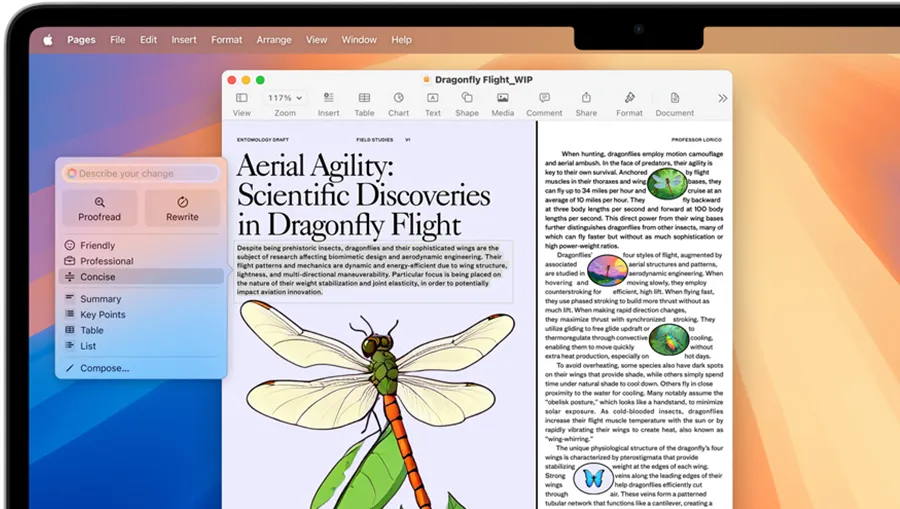Open the Format menu in menu bar

click(x=226, y=40)
